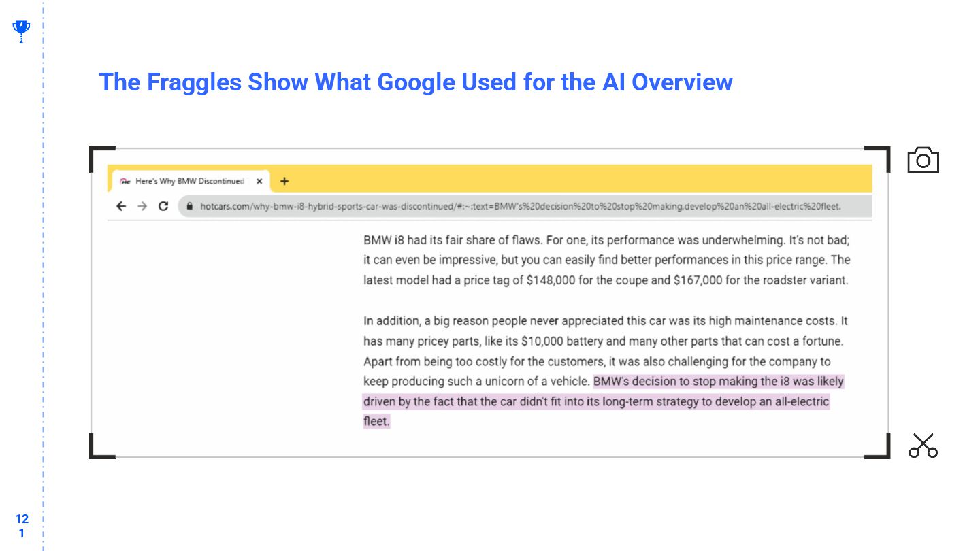Click the slide title 'The Fraggles Show What Google Used'
The height and width of the screenshot is (551, 980).
416,82
